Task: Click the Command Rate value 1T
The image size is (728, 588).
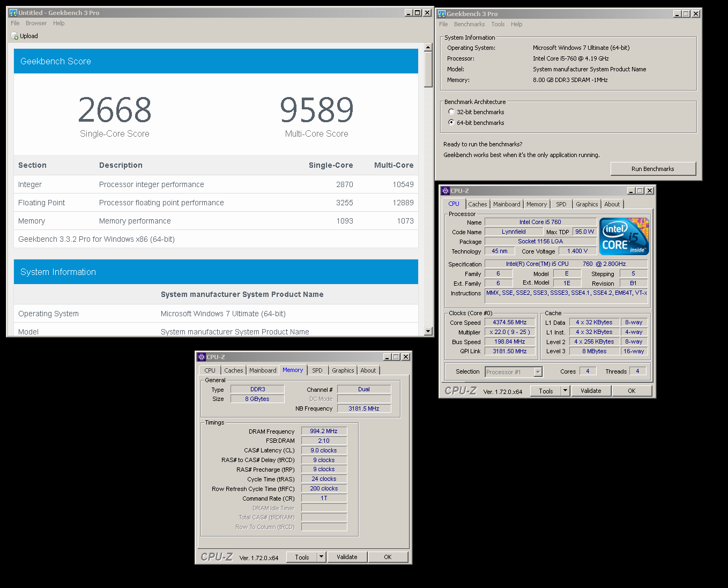Action: pos(324,498)
